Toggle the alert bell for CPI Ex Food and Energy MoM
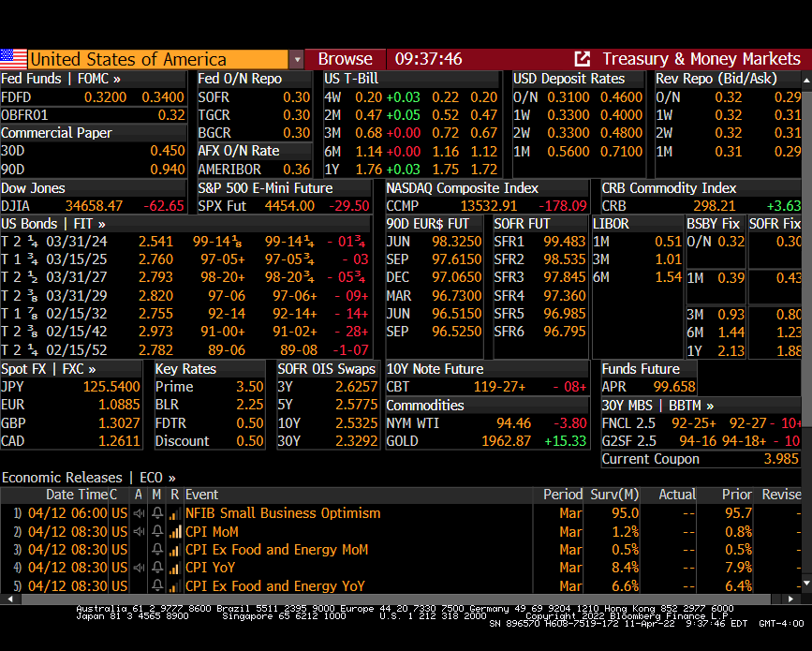 point(157,550)
